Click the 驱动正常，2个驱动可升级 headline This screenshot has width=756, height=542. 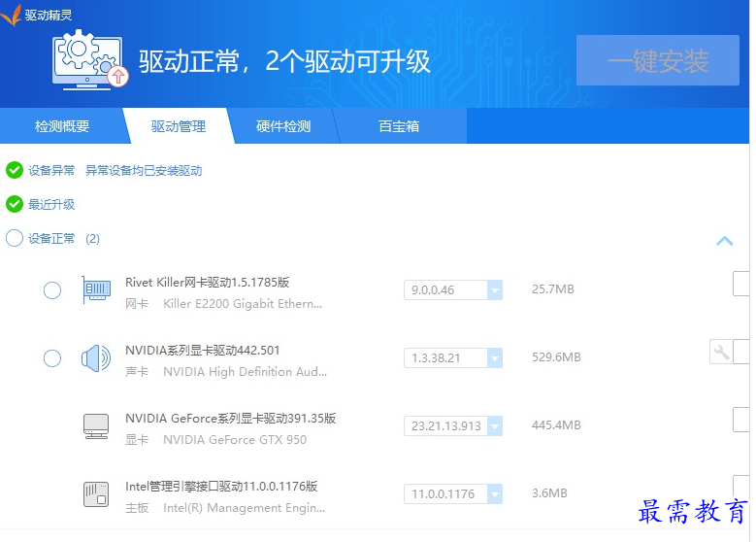pos(284,61)
